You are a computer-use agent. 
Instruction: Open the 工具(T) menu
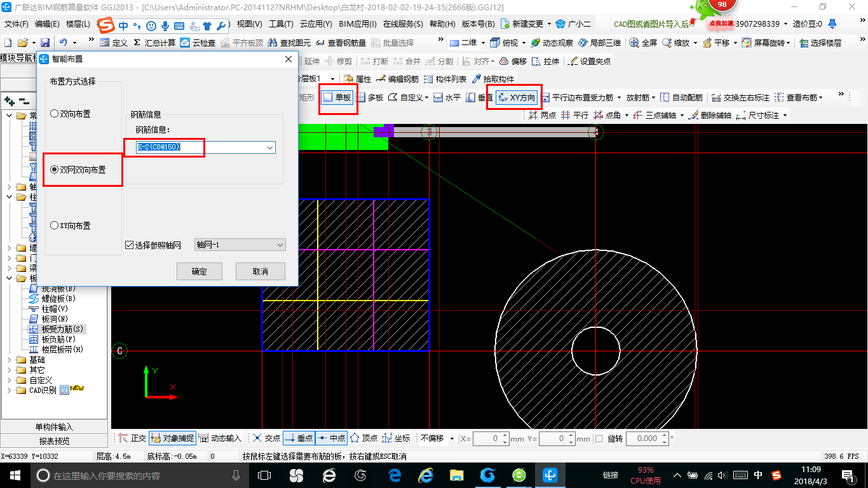tap(281, 24)
